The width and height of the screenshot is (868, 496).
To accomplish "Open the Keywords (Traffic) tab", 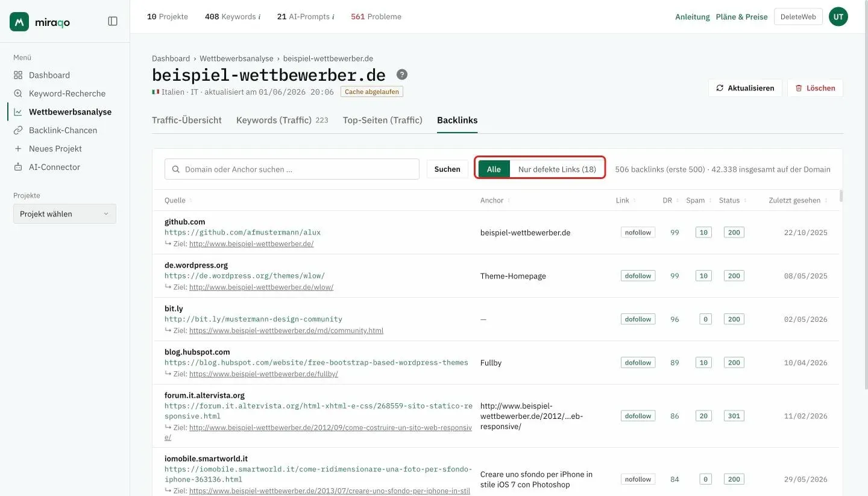I will [x=282, y=121].
